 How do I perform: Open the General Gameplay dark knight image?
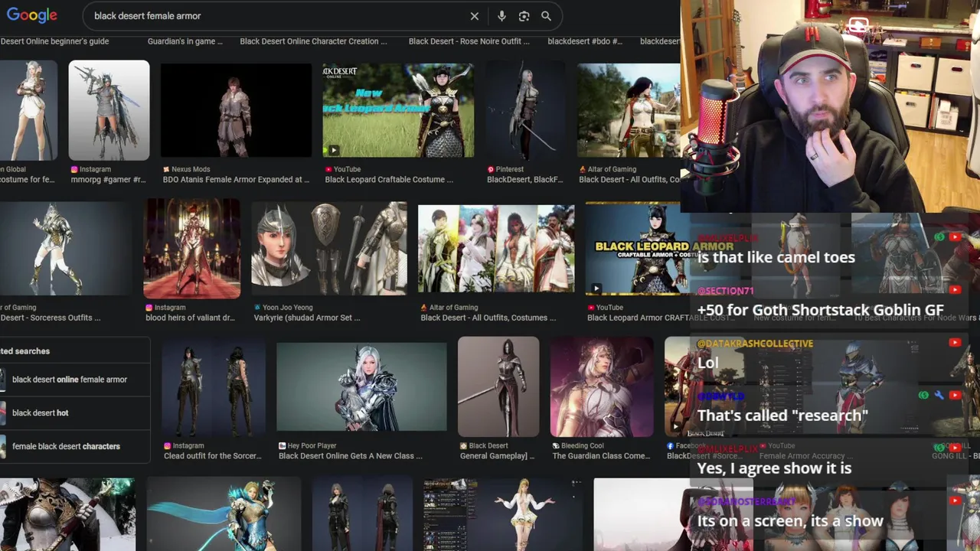point(498,387)
